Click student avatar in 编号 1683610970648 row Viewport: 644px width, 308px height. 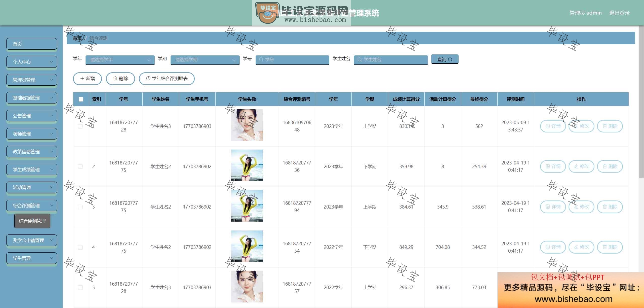tap(247, 125)
